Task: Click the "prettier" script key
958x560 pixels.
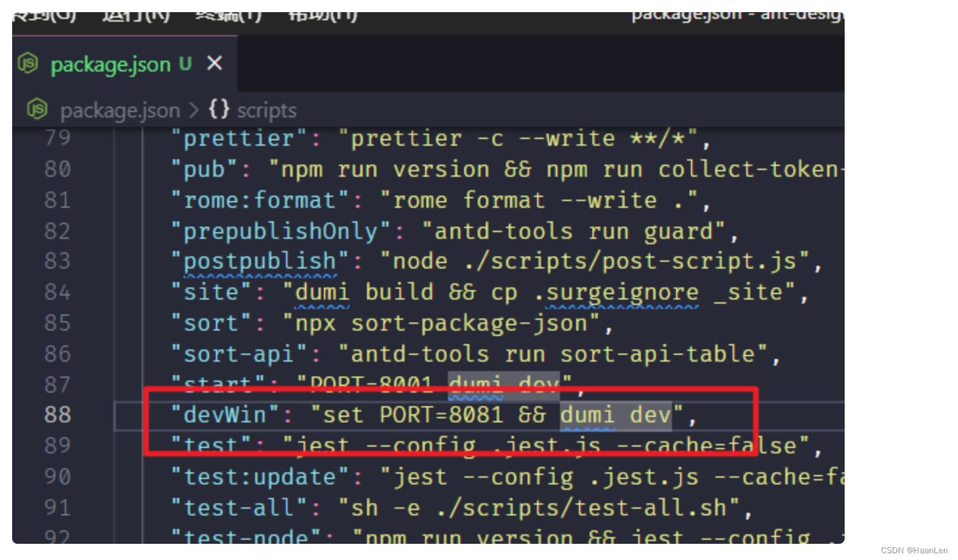Action: tap(239, 138)
